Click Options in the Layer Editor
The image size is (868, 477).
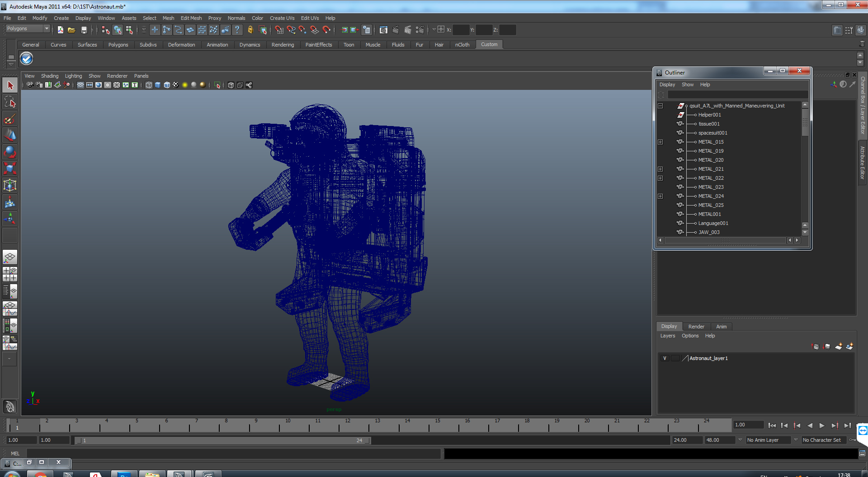pyautogui.click(x=690, y=336)
